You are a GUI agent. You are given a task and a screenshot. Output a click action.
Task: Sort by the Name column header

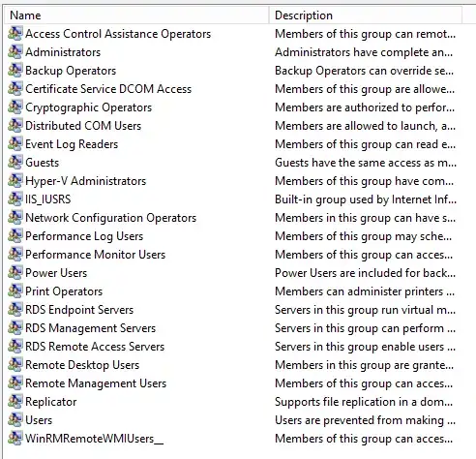pos(136,15)
